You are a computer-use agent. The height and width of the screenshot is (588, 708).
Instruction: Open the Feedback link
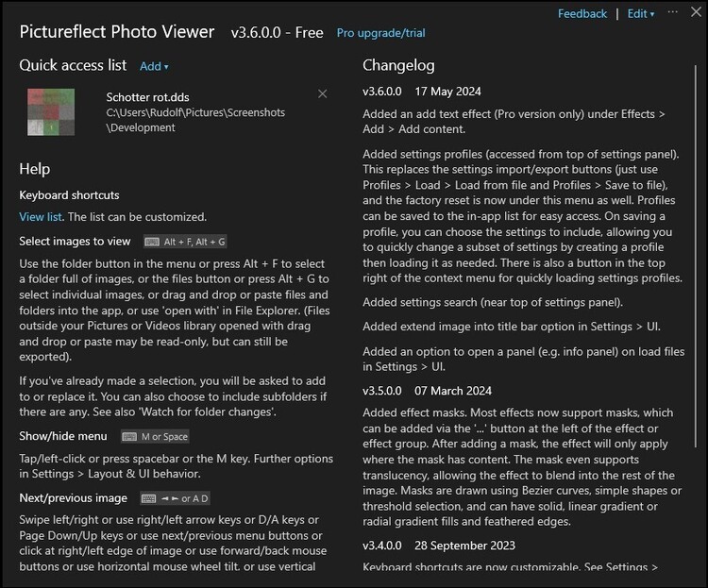coord(582,14)
